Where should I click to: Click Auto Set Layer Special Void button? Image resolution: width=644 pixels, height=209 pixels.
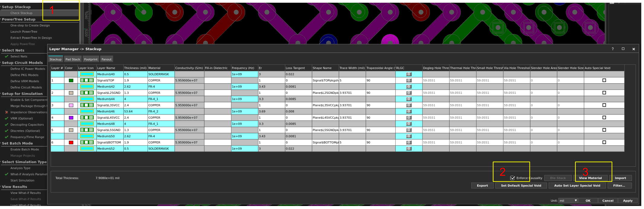click(x=577, y=185)
